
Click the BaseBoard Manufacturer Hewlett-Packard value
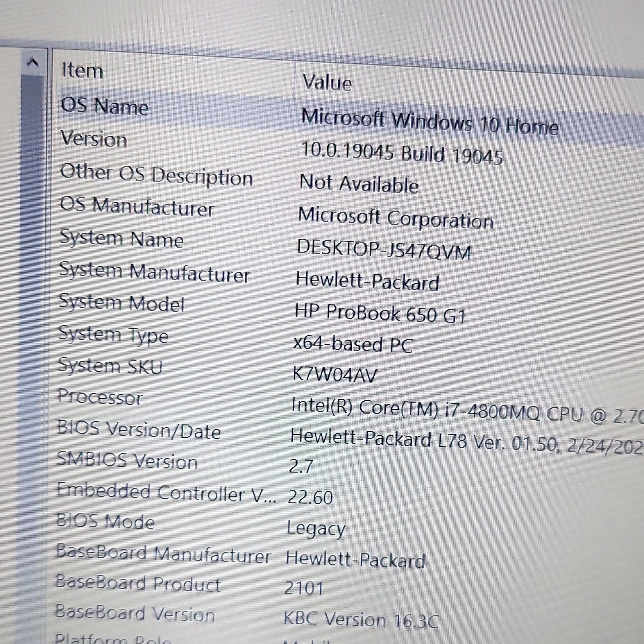(x=355, y=560)
